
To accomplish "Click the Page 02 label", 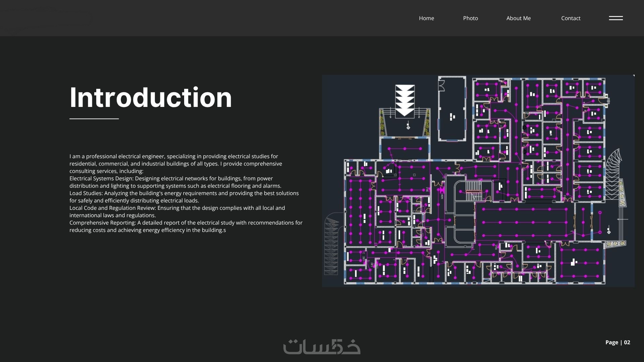I will click(x=618, y=342).
